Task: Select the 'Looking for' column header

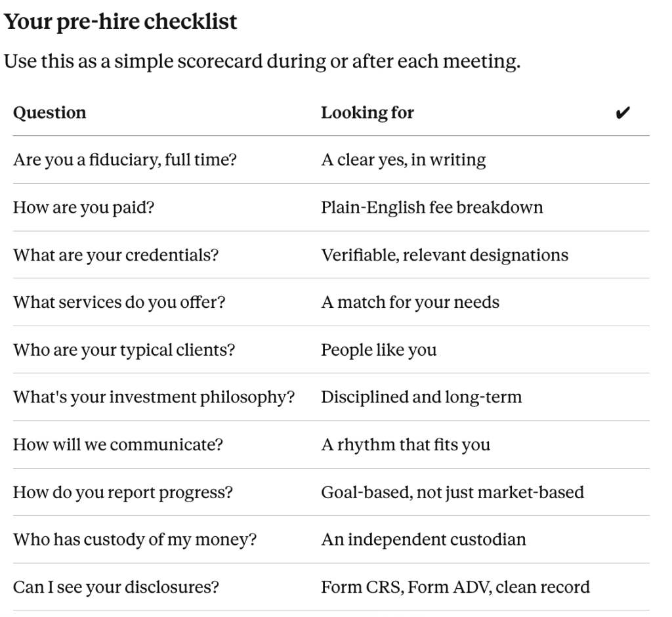Action: click(367, 113)
